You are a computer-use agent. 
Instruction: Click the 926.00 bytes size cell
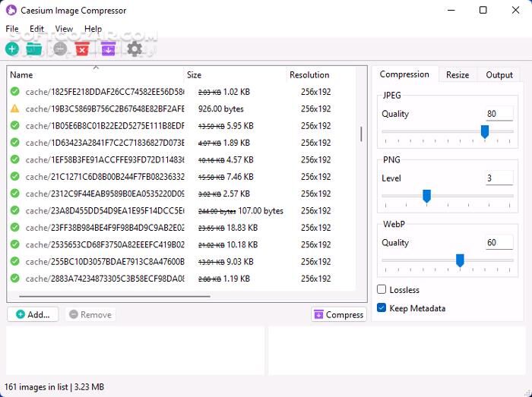pyautogui.click(x=221, y=109)
